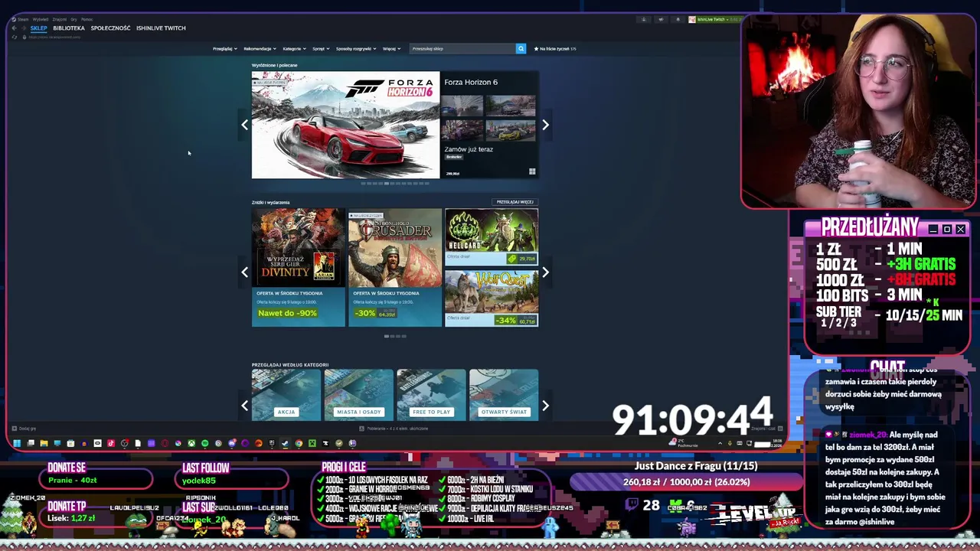Advance the discounts carousel with right arrow
This screenshot has height=551, width=980.
[x=545, y=272]
